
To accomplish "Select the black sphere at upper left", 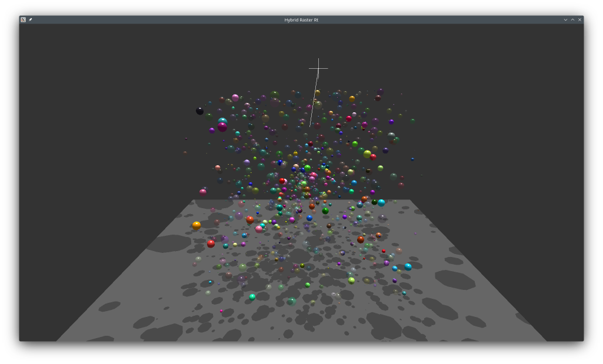I will pos(200,111).
